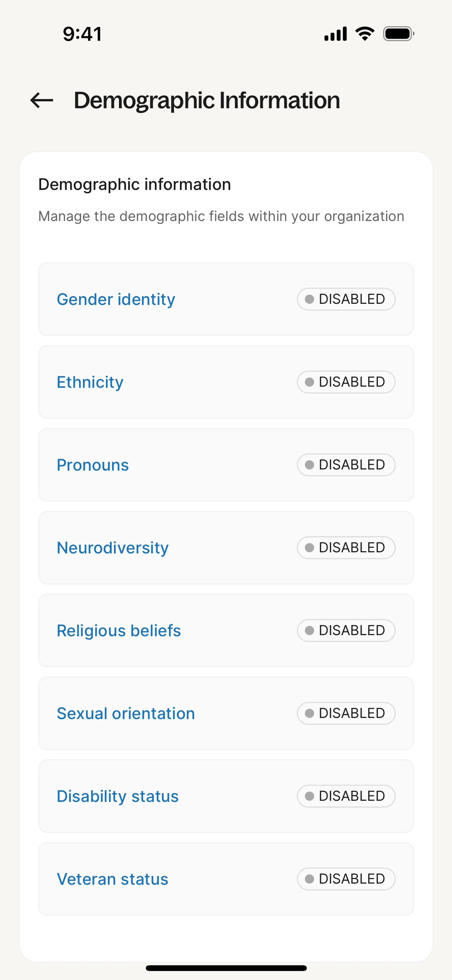Open the Ethnicity field settings
The image size is (452, 980).
90,382
